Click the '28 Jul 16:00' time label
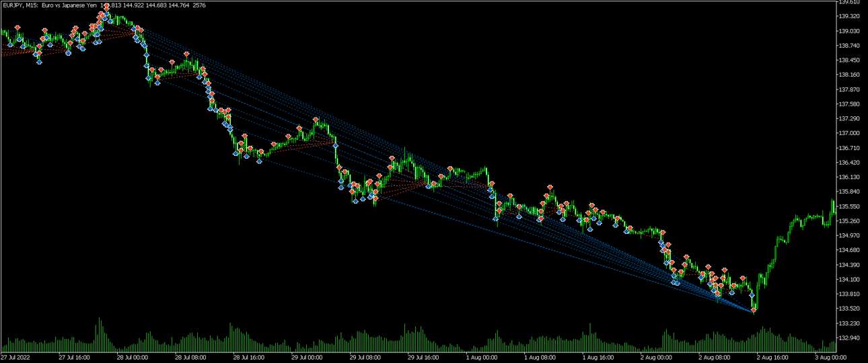 pyautogui.click(x=249, y=358)
